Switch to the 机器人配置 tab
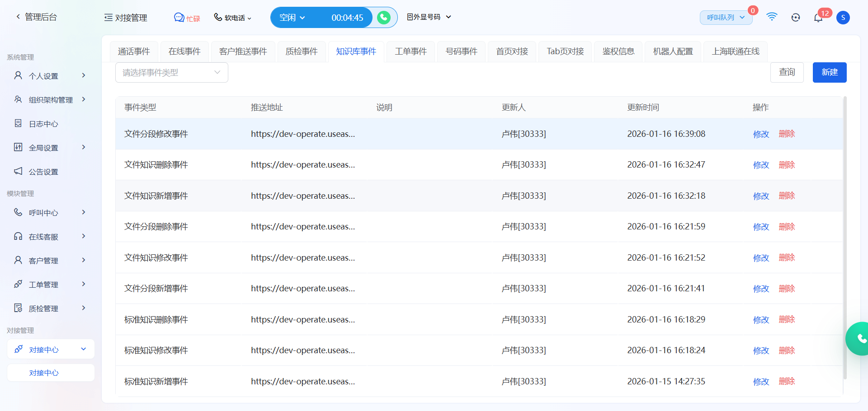 pyautogui.click(x=673, y=51)
